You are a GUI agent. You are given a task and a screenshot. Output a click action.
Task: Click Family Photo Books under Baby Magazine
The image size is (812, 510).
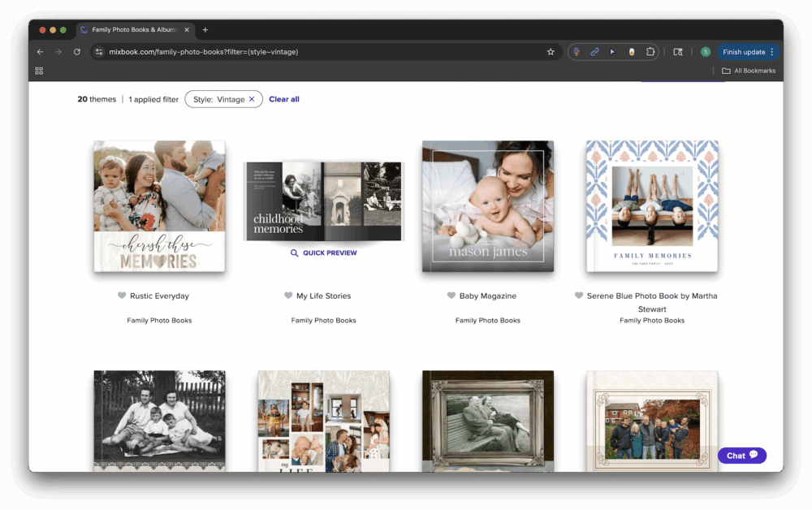(x=488, y=321)
